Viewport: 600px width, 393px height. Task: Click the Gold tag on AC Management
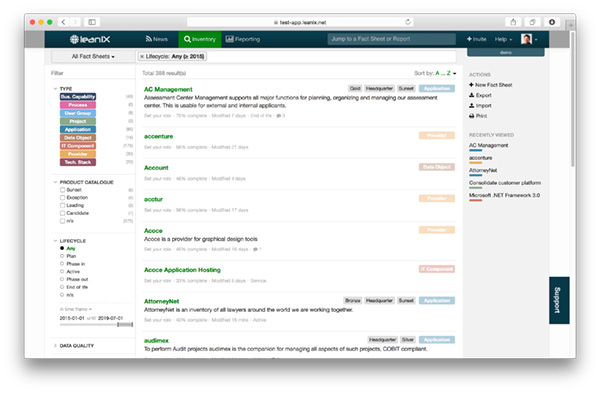pyautogui.click(x=355, y=88)
